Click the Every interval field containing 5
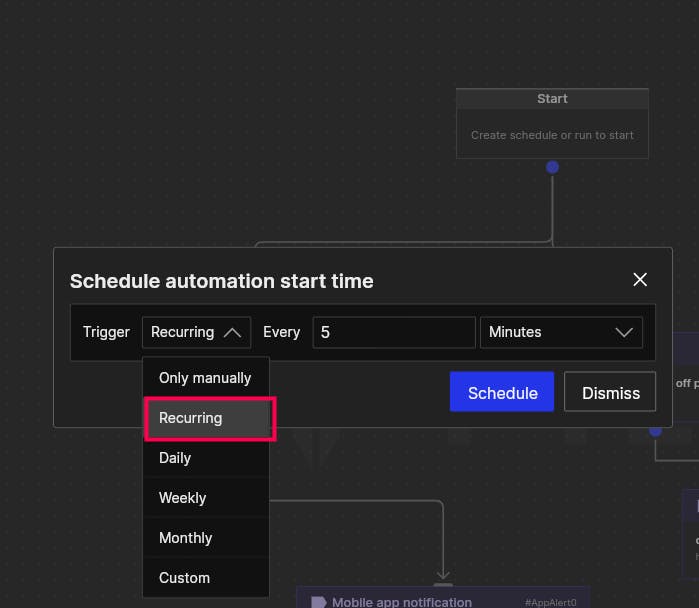Image resolution: width=699 pixels, height=608 pixels. click(394, 332)
